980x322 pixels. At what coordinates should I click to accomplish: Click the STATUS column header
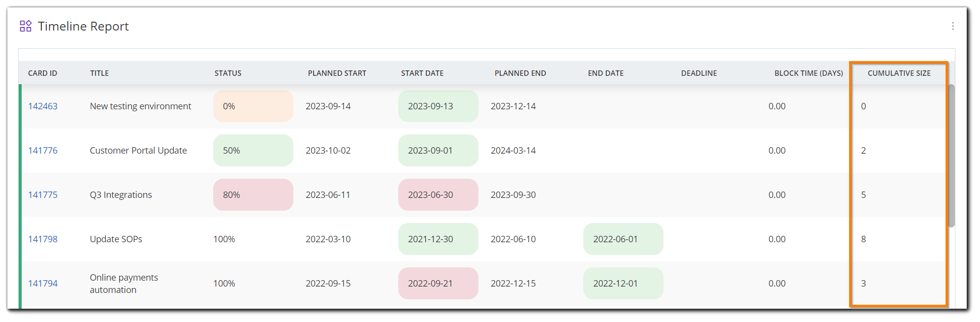(227, 73)
